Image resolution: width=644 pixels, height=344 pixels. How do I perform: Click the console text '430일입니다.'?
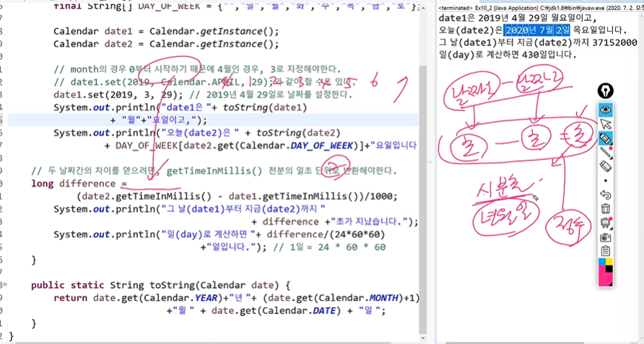tap(549, 55)
